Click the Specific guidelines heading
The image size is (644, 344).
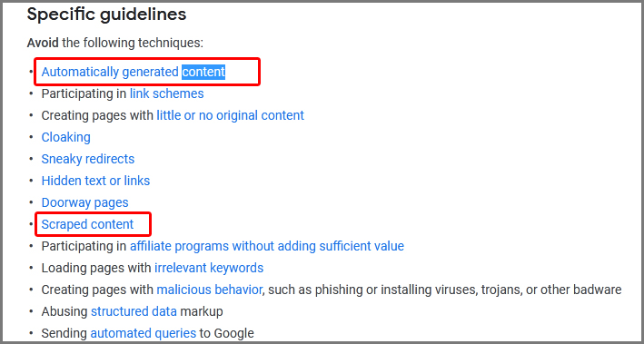(107, 15)
